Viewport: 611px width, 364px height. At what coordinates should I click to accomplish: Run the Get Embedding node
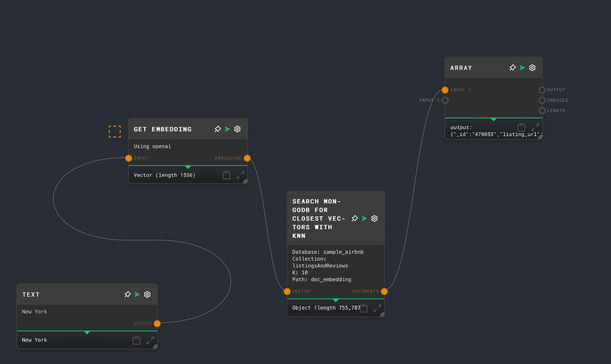point(227,129)
